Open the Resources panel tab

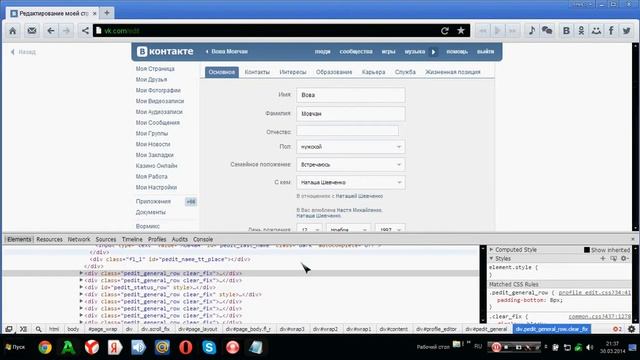(x=49, y=239)
